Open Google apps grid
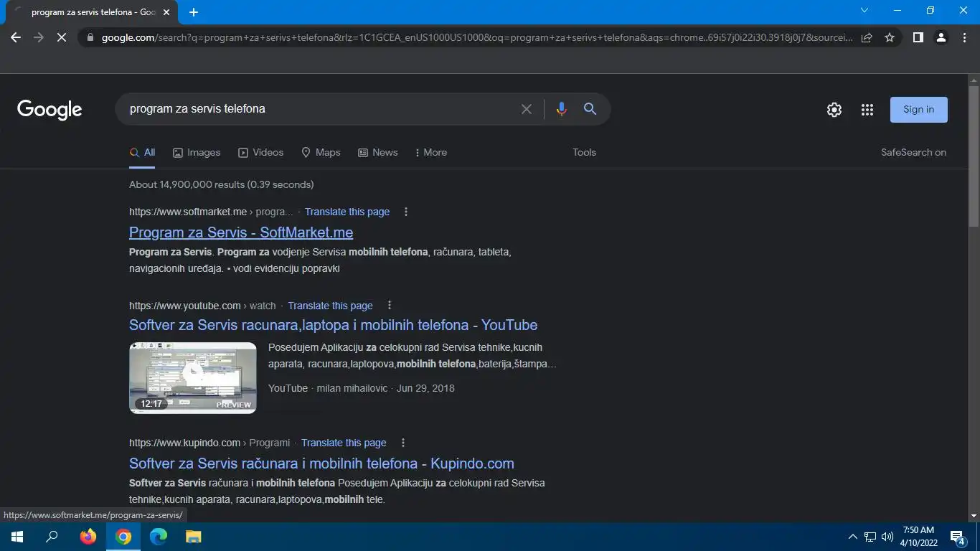 [x=867, y=110]
